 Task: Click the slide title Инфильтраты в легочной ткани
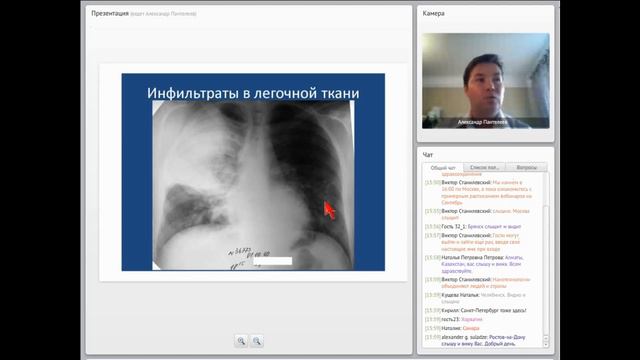tap(253, 93)
